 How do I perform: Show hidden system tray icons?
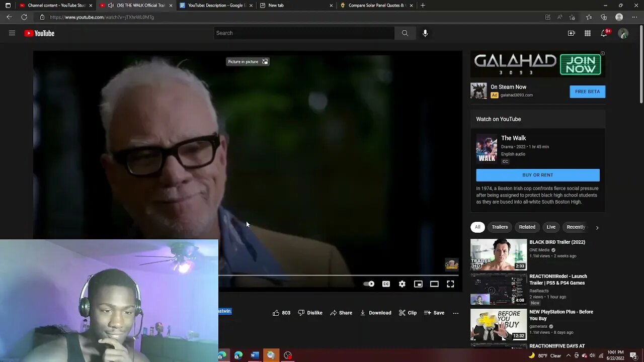pyautogui.click(x=568, y=355)
